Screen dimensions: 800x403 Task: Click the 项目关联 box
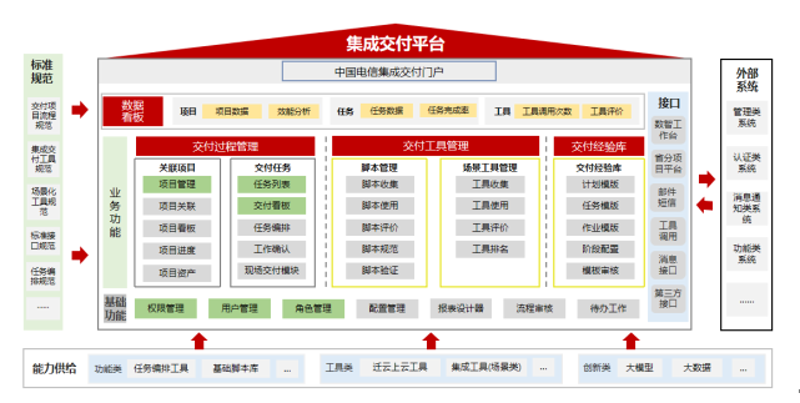click(177, 206)
